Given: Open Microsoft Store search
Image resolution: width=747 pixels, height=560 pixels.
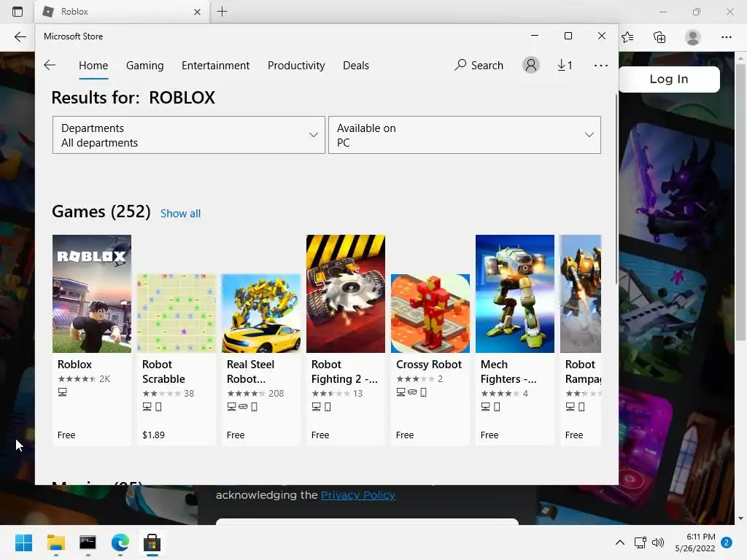Looking at the screenshot, I should 479,65.
